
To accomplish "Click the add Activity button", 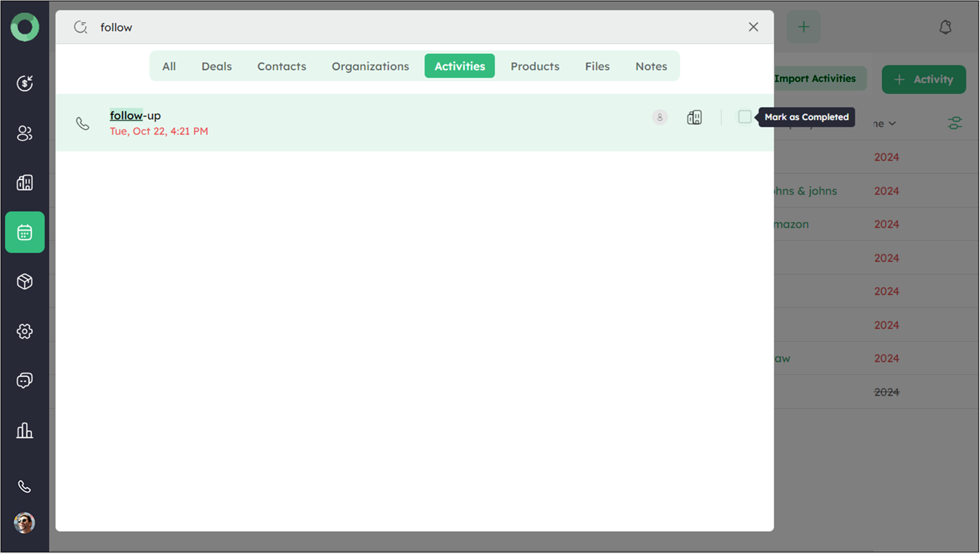I will 924,79.
